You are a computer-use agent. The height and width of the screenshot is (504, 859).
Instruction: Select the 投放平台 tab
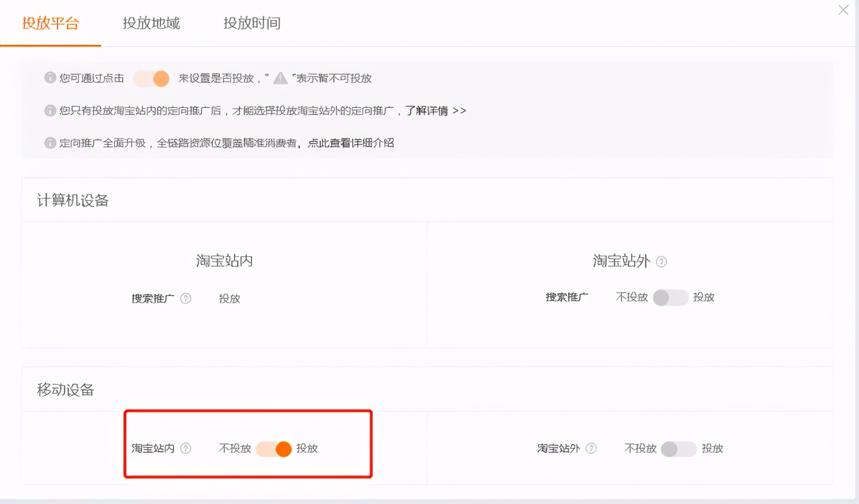(50, 23)
